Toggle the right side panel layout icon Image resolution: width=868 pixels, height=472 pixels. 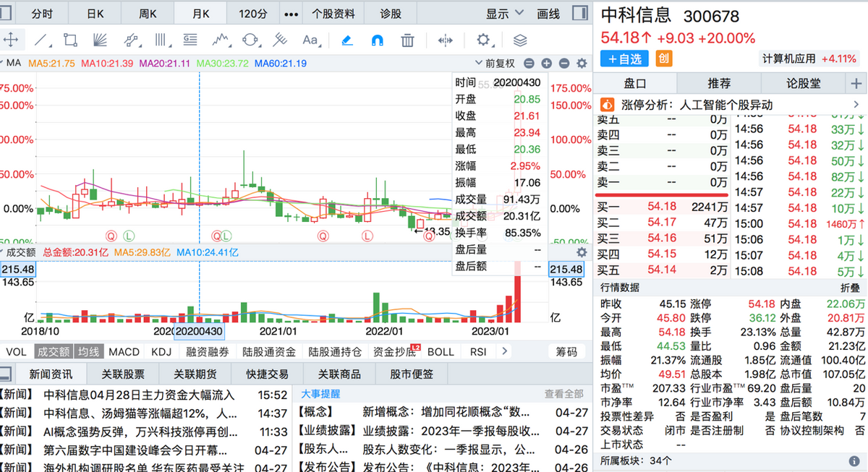pyautogui.click(x=579, y=14)
